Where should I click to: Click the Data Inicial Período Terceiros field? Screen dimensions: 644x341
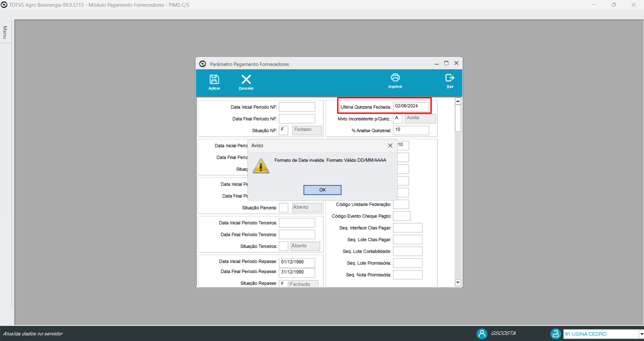tap(297, 223)
